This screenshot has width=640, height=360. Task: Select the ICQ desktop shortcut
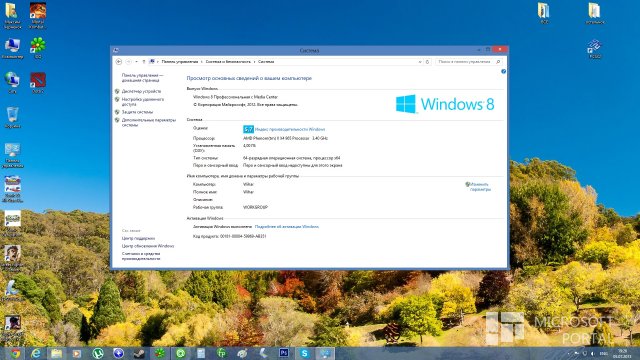point(38,48)
